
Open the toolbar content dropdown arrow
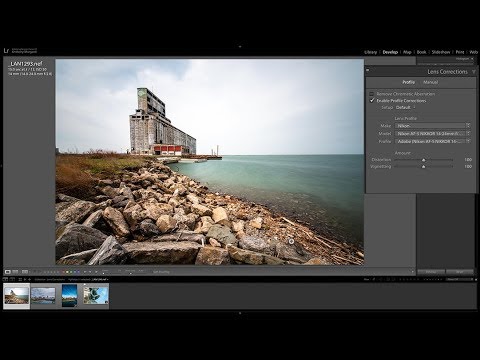(x=413, y=272)
